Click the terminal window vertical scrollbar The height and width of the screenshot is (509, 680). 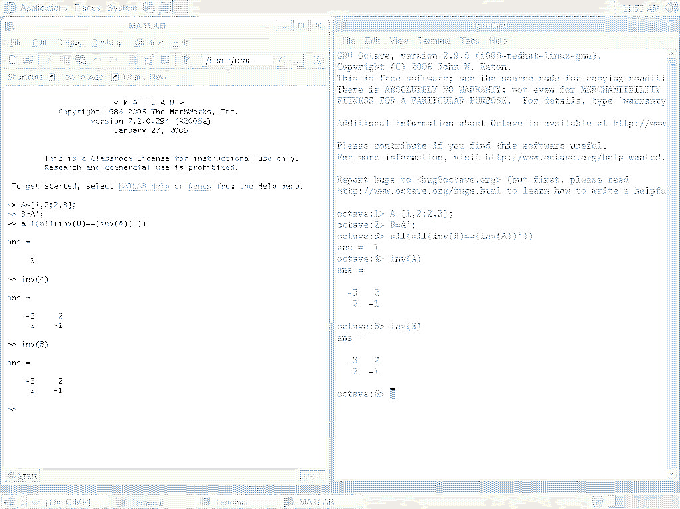[672, 250]
